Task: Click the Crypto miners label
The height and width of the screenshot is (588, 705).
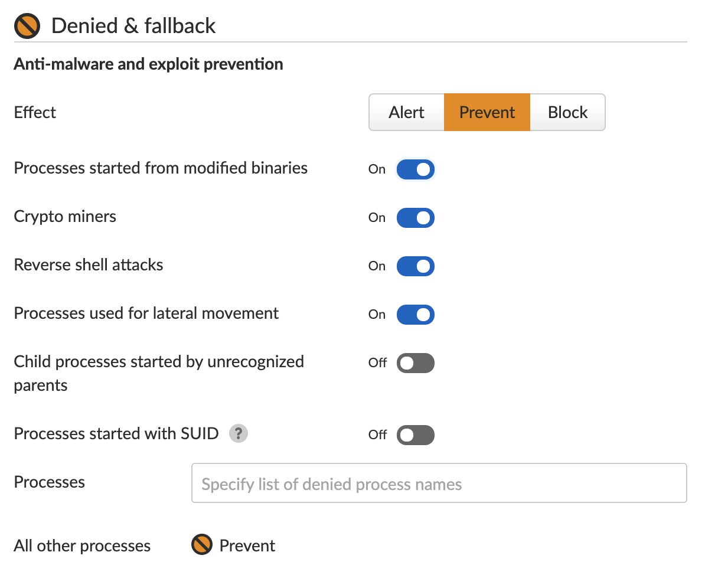Action: point(65,217)
